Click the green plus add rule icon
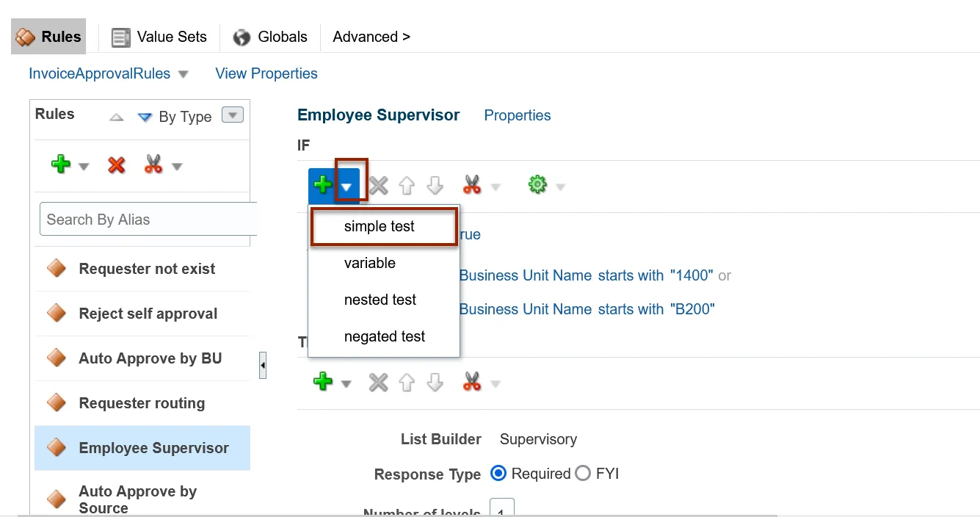Viewport: 980px width, 517px height. [x=61, y=164]
